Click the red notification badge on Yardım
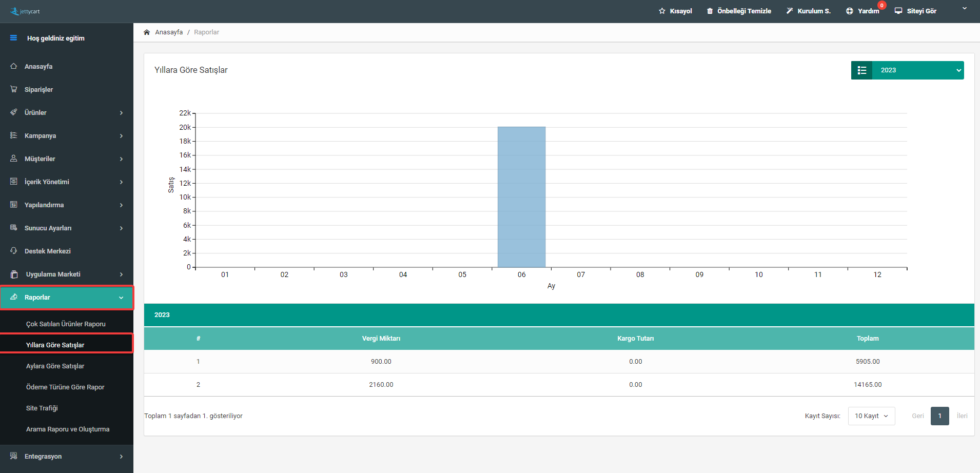The width and height of the screenshot is (980, 473). click(x=881, y=5)
